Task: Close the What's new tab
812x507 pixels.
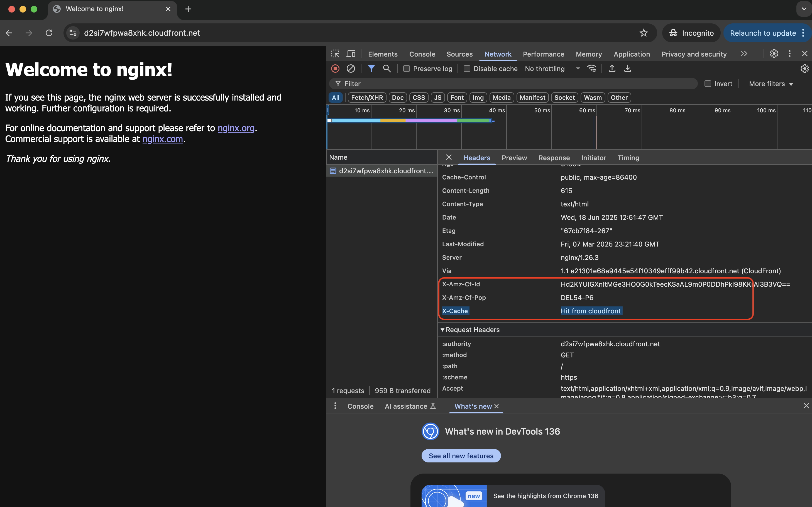Action: click(x=496, y=406)
